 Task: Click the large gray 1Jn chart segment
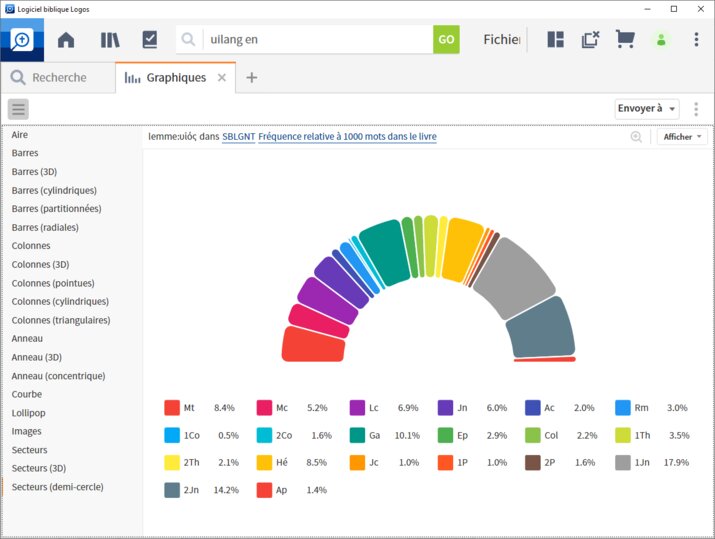[514, 278]
